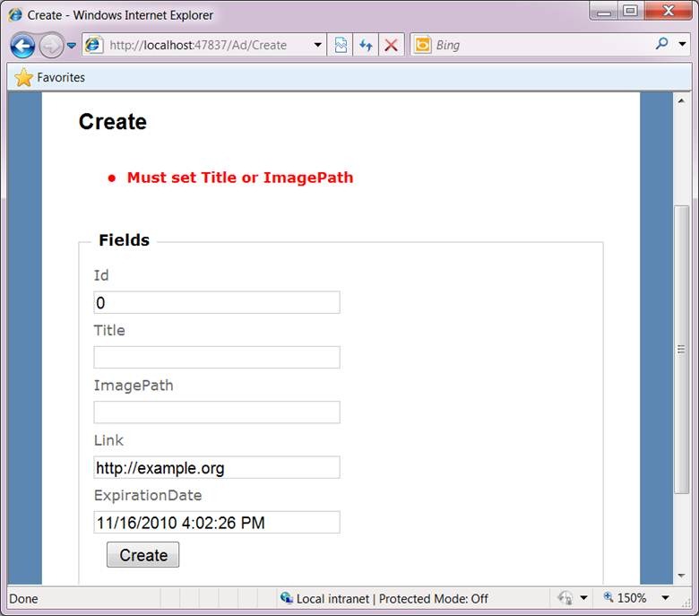Click the Local intranet security zone icon
This screenshot has height=616, width=699.
[x=286, y=598]
